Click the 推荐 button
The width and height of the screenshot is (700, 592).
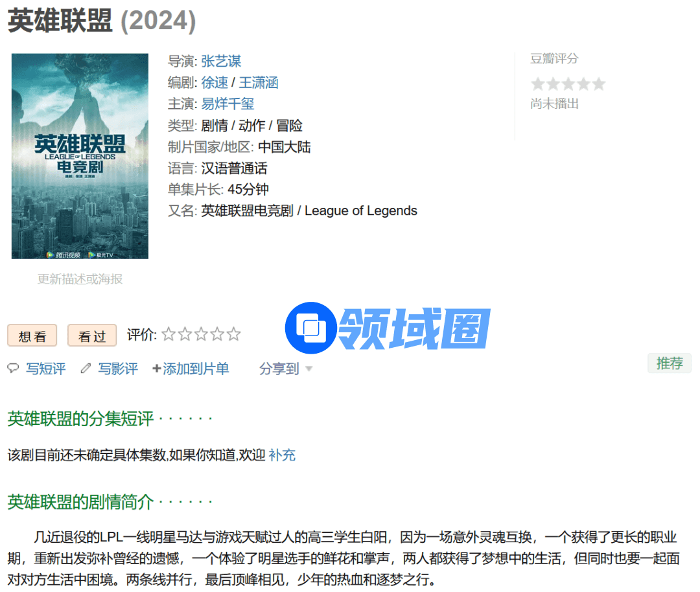pyautogui.click(x=669, y=363)
